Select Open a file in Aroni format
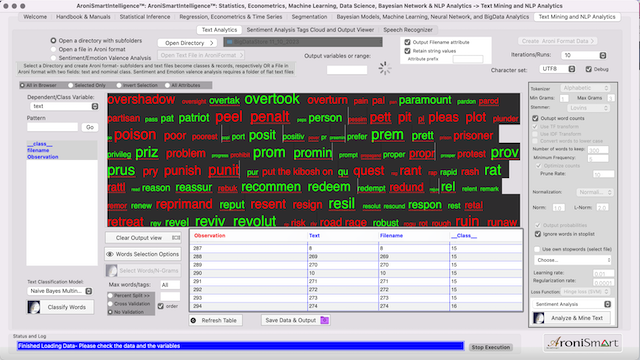Image resolution: width=640 pixels, height=360 pixels. (x=53, y=49)
